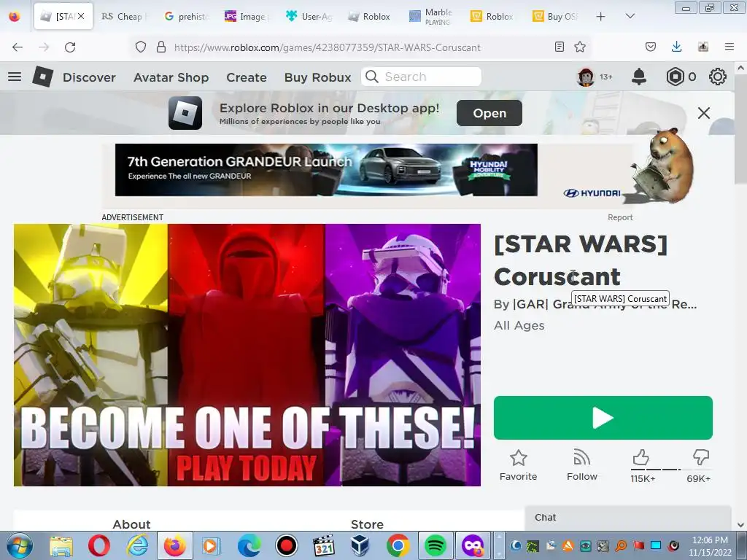Screen dimensions: 747x560
Task: Reload the current page
Action: tap(70, 47)
